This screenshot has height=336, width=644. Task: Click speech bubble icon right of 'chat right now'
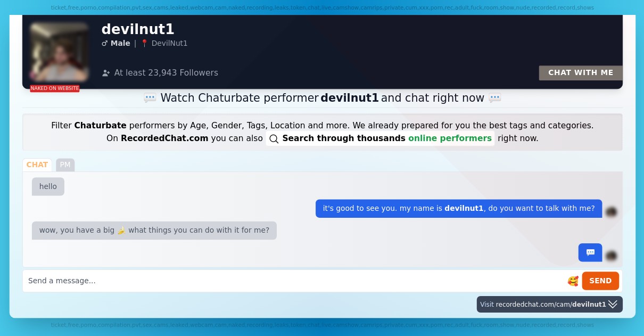pos(495,98)
